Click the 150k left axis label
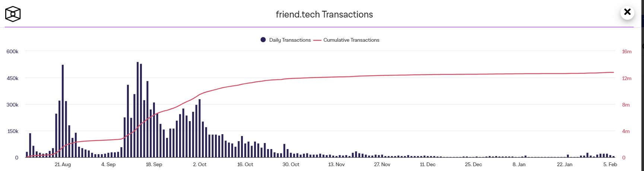Viewport: 644px width, 171px height. pos(13,131)
